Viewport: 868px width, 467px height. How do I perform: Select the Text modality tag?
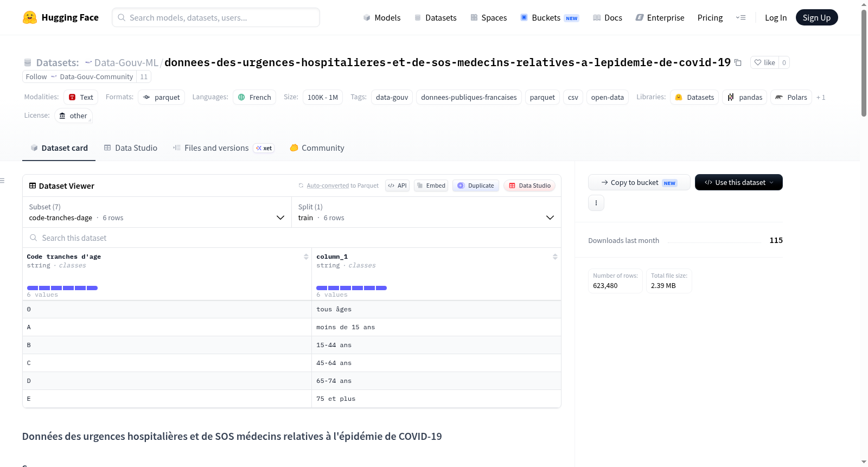(x=81, y=97)
